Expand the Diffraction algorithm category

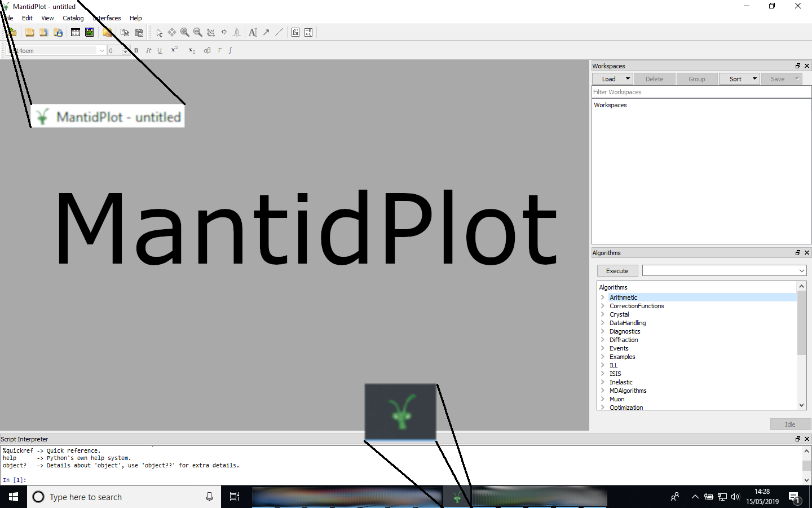pyautogui.click(x=602, y=340)
